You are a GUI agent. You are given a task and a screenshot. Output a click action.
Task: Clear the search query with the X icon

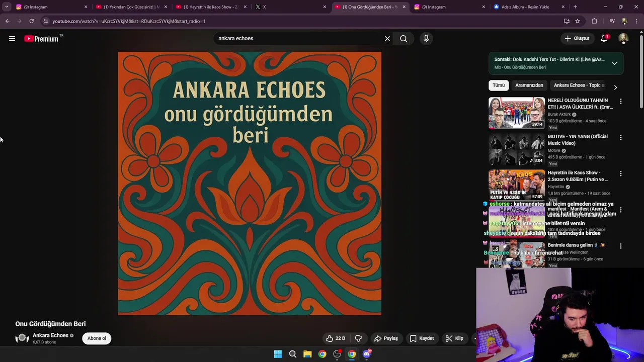387,38
